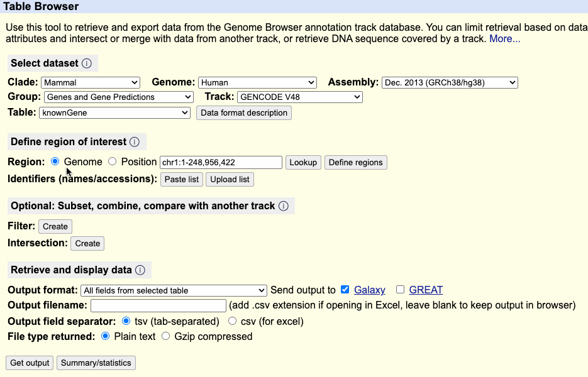Open the Galaxy link
This screenshot has width=588, height=377.
370,290
